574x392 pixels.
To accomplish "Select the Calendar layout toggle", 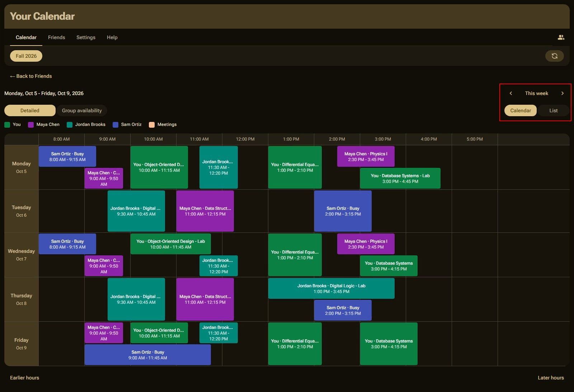I will pyautogui.click(x=521, y=110).
